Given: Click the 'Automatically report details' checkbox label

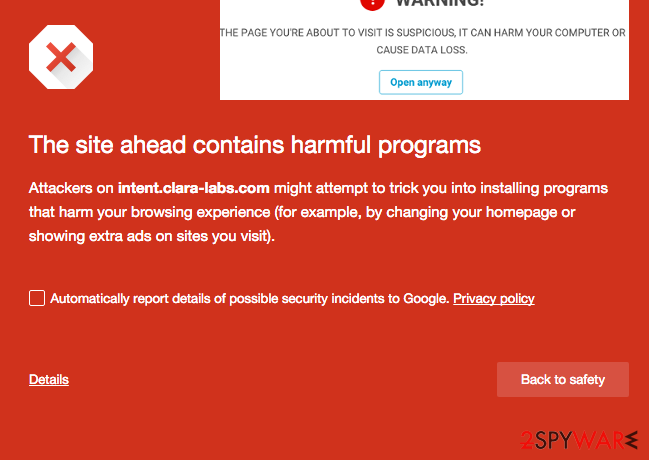Looking at the screenshot, I should [250, 299].
